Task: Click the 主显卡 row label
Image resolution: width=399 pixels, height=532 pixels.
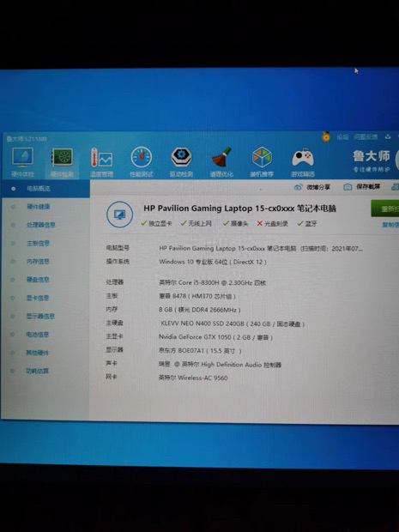Action: click(114, 336)
